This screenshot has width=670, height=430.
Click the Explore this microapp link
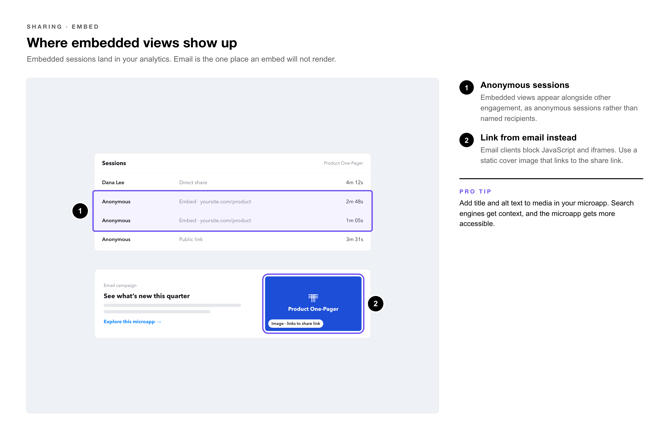click(x=132, y=321)
